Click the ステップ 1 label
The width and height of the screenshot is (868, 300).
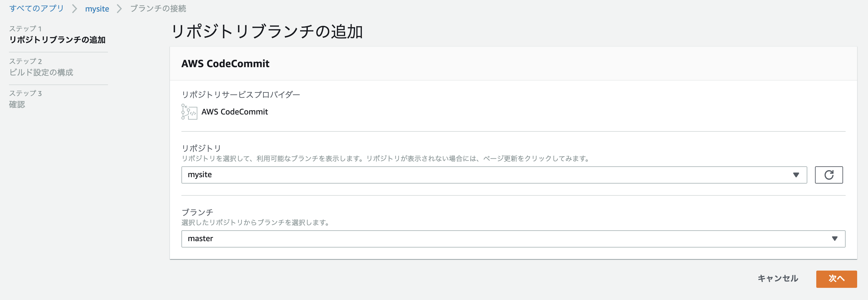coord(25,29)
